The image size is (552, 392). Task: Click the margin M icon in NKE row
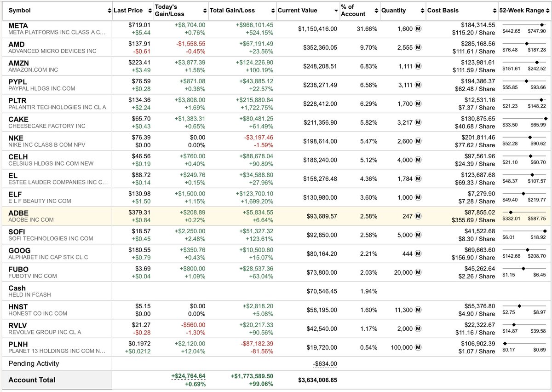tap(418, 141)
